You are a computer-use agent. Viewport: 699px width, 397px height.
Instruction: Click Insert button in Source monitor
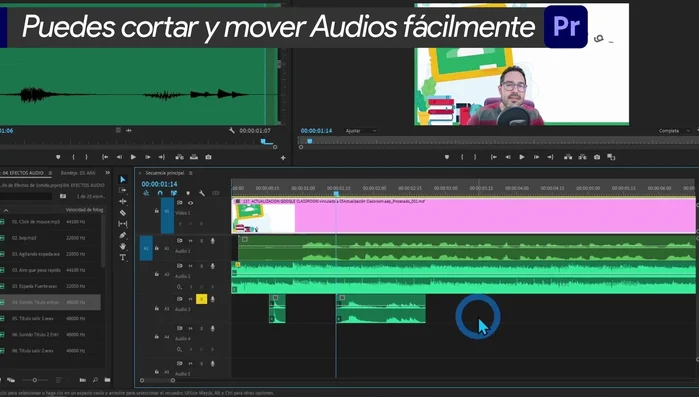pyautogui.click(x=179, y=157)
